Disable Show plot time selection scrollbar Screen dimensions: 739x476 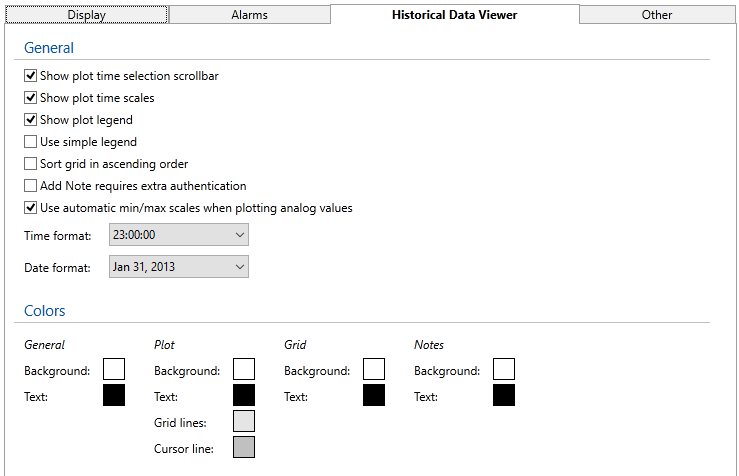pyautogui.click(x=31, y=76)
